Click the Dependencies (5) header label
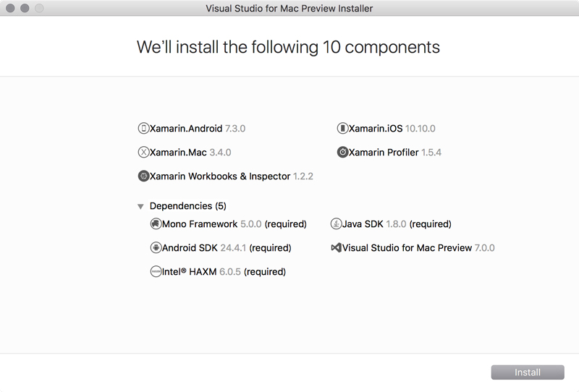This screenshot has width=579, height=392. 188,206
